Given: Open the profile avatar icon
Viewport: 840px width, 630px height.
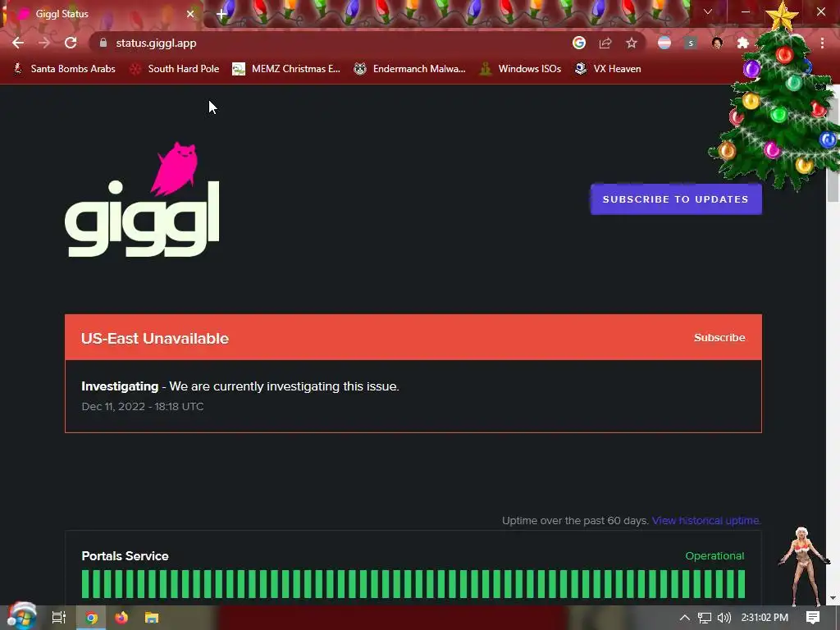Looking at the screenshot, I should point(717,43).
